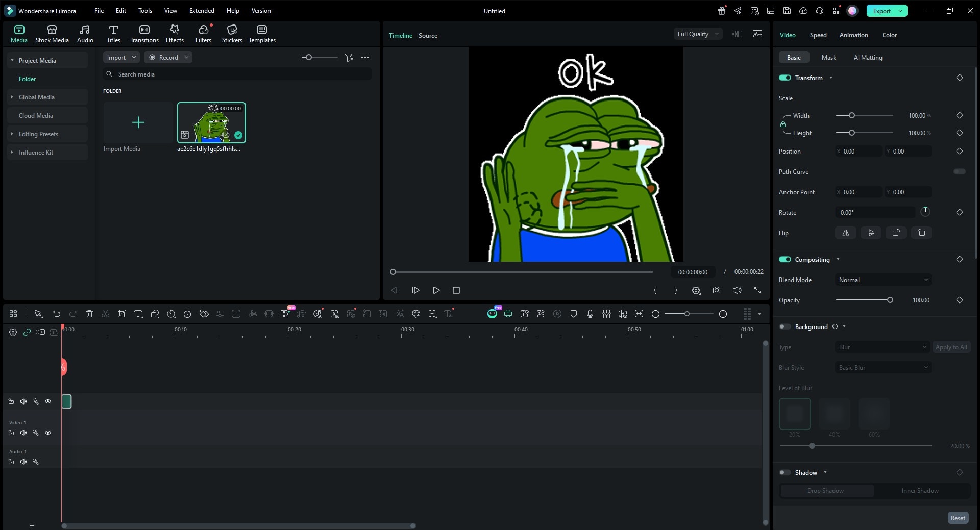Enable the Background effect
Image resolution: width=980 pixels, height=530 pixels.
[785, 326]
